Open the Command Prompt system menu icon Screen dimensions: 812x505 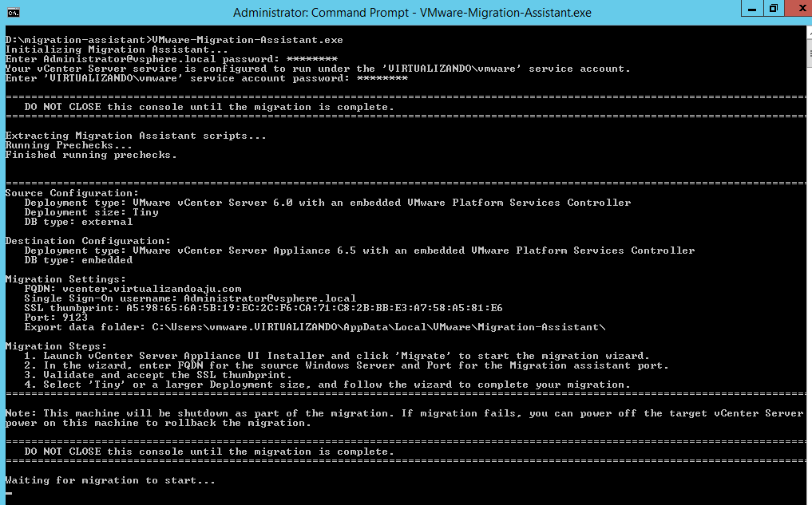(14, 12)
